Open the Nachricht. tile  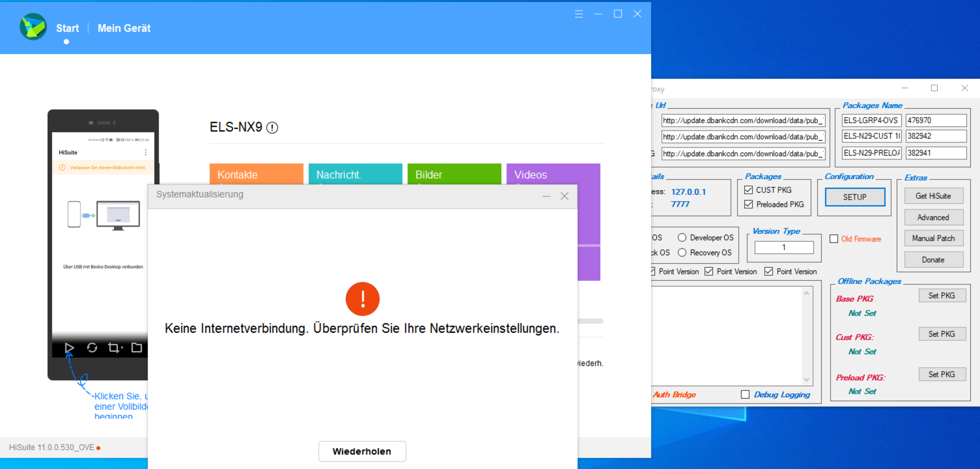[355, 174]
